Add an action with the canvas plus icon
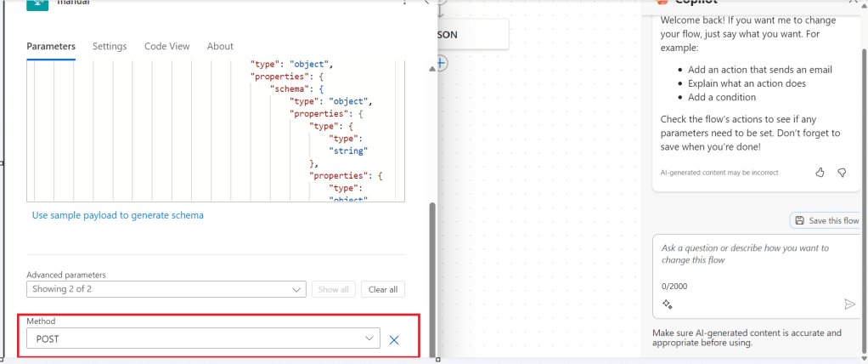 tap(441, 63)
